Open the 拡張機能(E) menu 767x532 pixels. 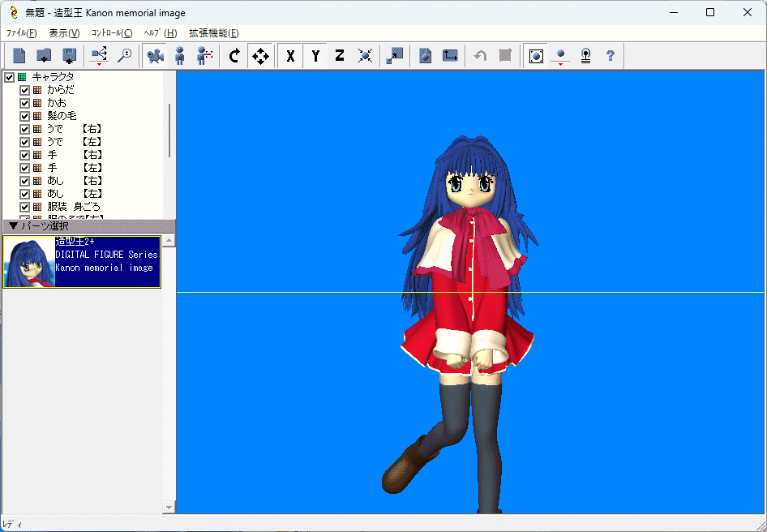click(214, 33)
